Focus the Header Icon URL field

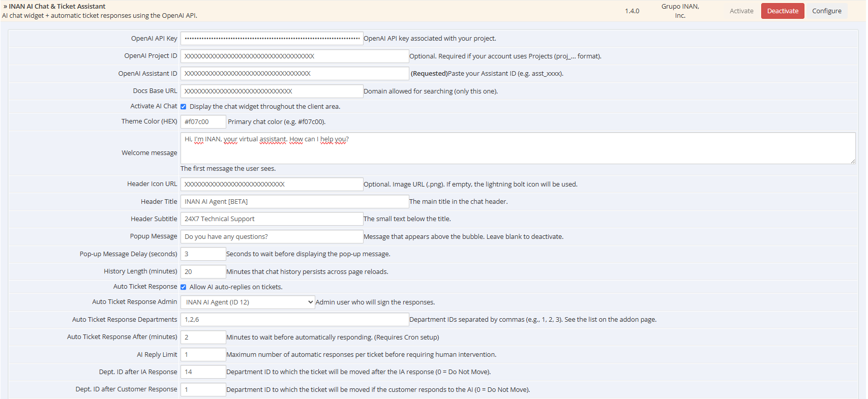(272, 185)
